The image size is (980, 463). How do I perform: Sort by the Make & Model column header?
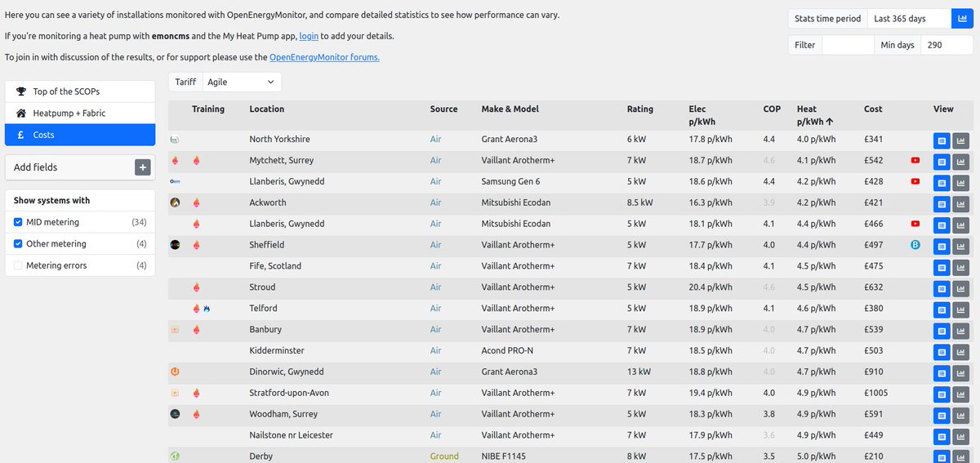(x=510, y=109)
